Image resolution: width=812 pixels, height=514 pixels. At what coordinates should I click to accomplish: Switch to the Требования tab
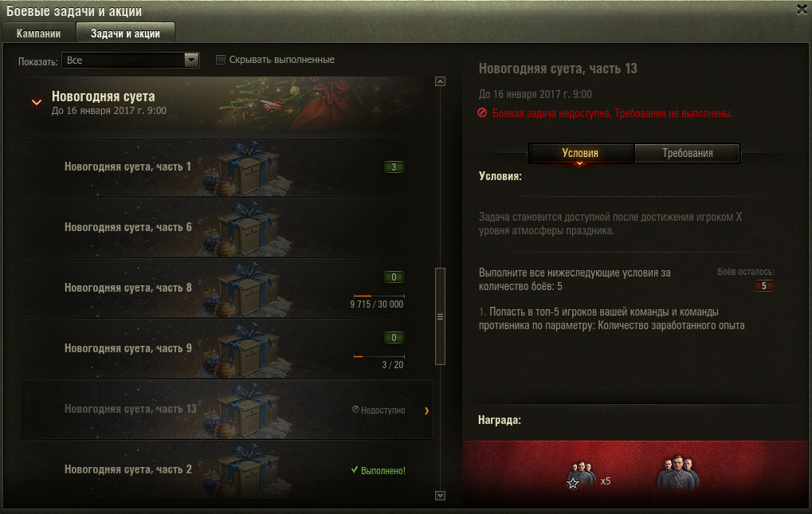[x=687, y=153]
